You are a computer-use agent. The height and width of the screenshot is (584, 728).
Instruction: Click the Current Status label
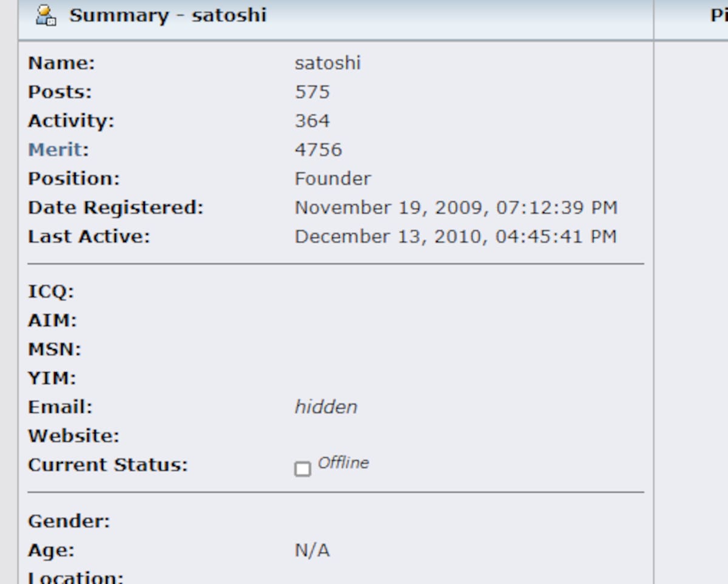(107, 465)
